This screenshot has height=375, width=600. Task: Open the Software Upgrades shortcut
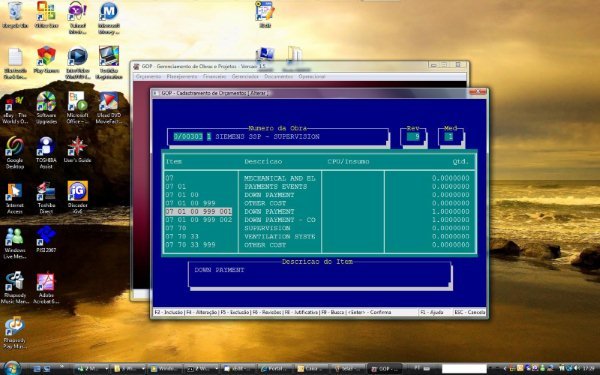tap(46, 108)
